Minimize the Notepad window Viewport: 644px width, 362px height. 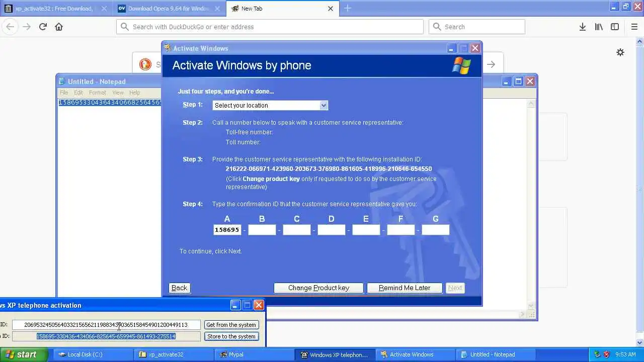point(507,81)
